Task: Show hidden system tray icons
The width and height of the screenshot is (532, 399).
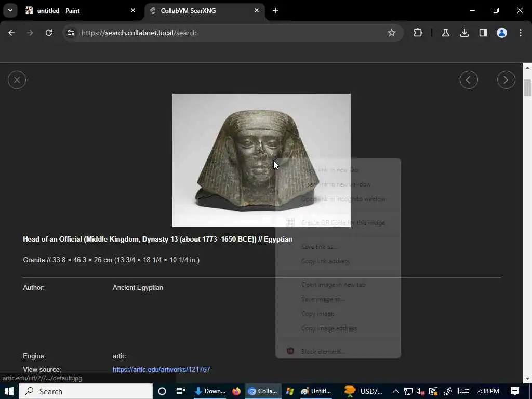Action: tap(395, 391)
